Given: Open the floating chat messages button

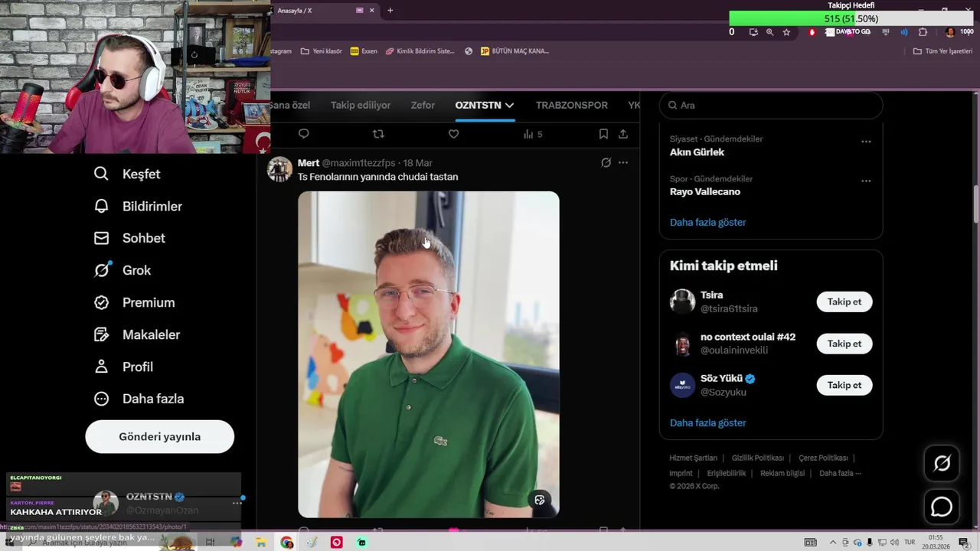Looking at the screenshot, I should pos(942,507).
